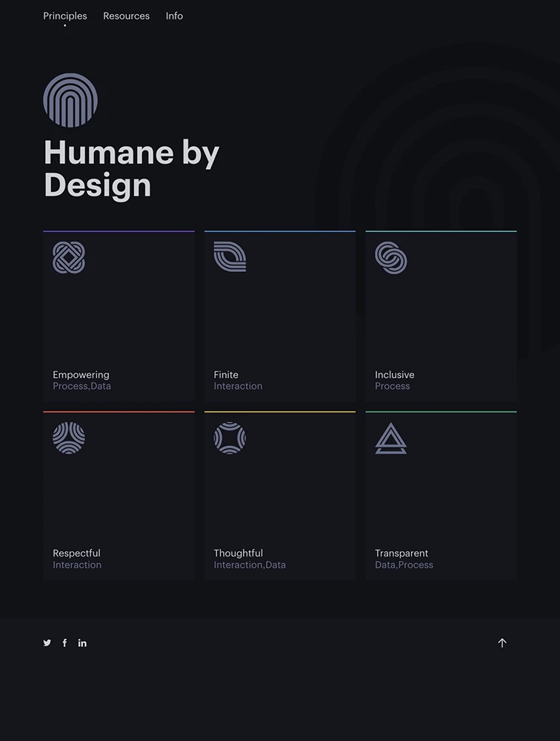The width and height of the screenshot is (560, 741).
Task: Click the Empowering interwoven diamond icon
Action: click(69, 258)
